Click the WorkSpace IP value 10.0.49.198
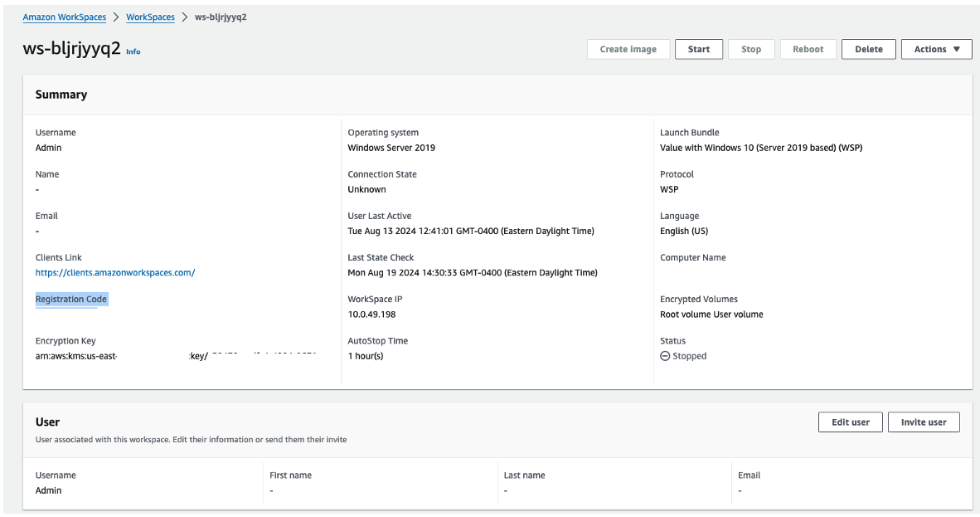The image size is (980, 517). pyautogui.click(x=372, y=315)
